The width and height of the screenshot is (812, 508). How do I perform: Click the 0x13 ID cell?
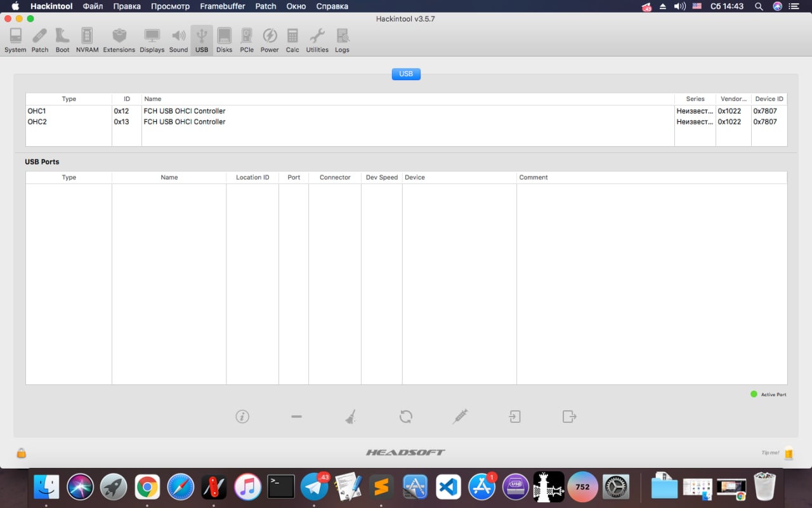point(121,122)
